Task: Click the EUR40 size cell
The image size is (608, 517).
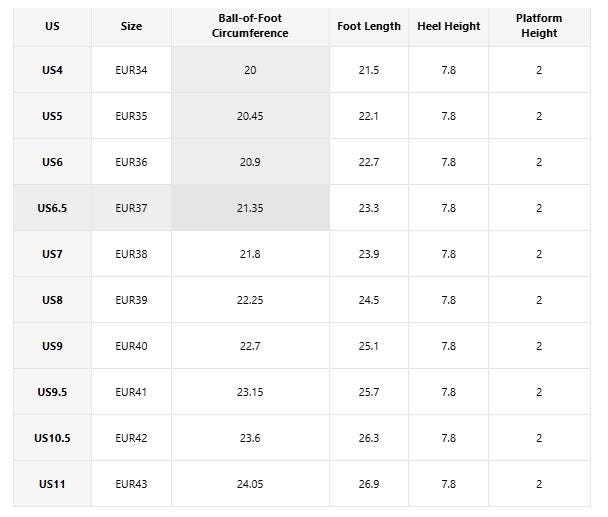Action: [x=131, y=346]
